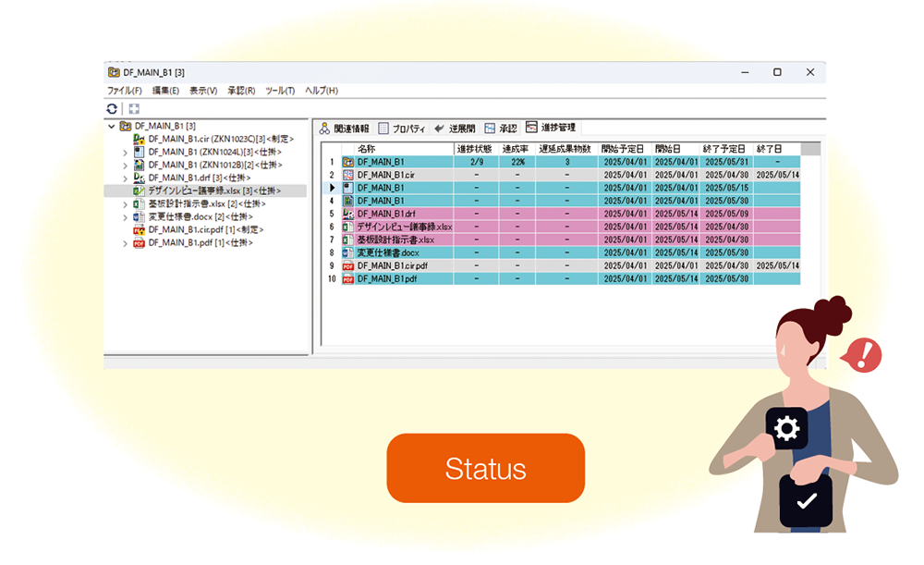The width and height of the screenshot is (924, 565).
Task: Click the orange Status button
Action: [x=485, y=468]
